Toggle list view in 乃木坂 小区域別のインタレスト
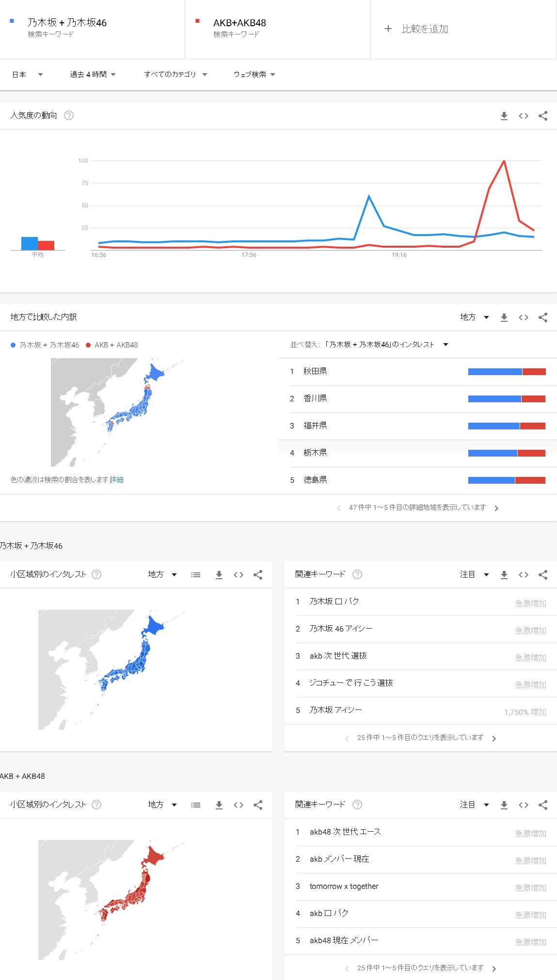 tap(196, 575)
